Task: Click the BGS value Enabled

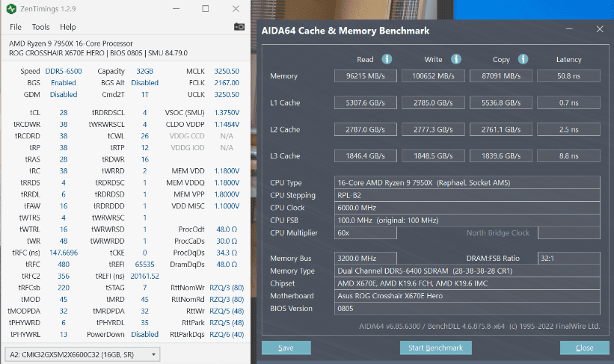Action: 64,83
